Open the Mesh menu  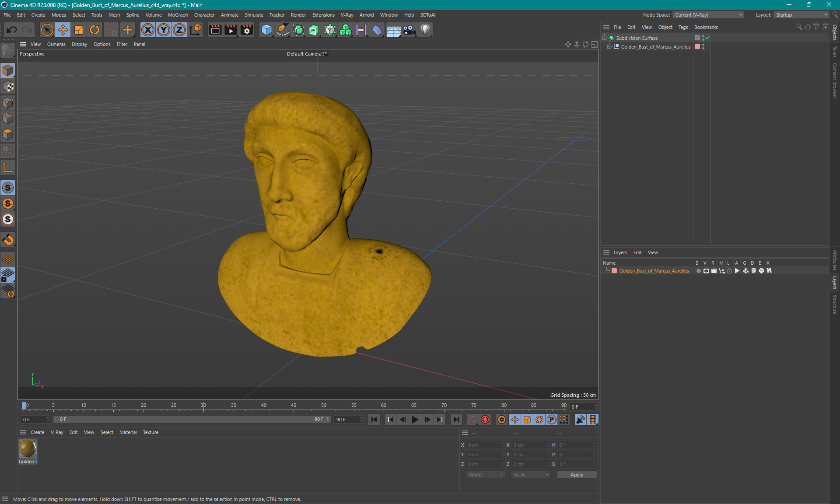pyautogui.click(x=114, y=15)
